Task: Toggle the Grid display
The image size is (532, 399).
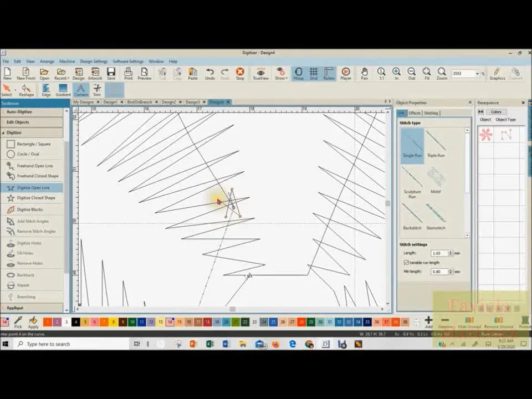Action: (313, 74)
